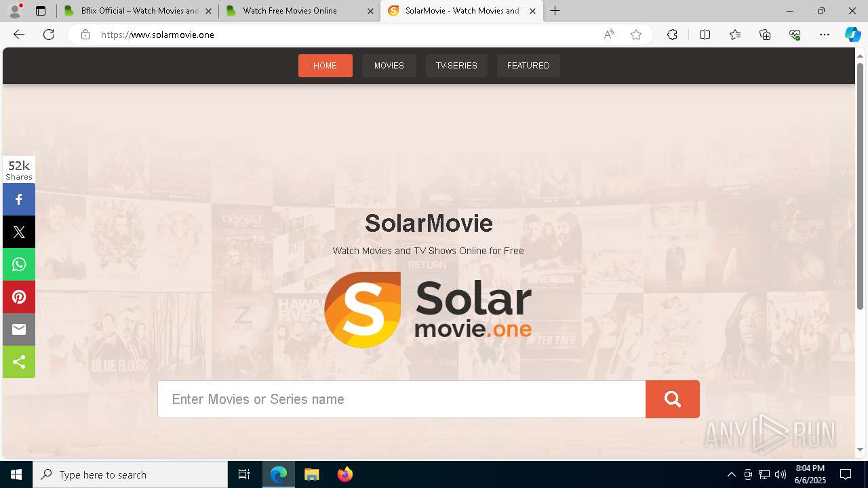The image size is (868, 488).
Task: Click page vertical scrollbar thumb
Action: point(860,186)
